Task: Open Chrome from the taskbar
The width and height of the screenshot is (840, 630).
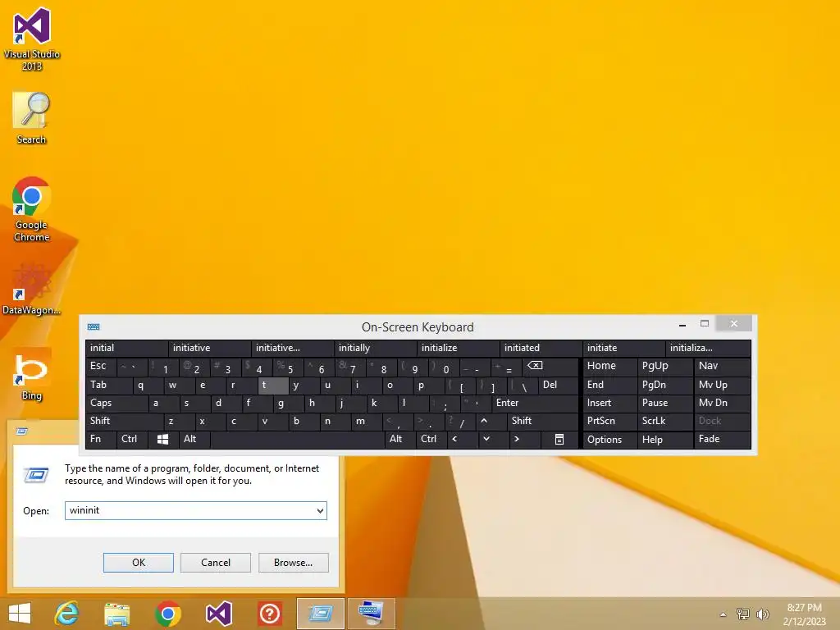Action: 167,614
